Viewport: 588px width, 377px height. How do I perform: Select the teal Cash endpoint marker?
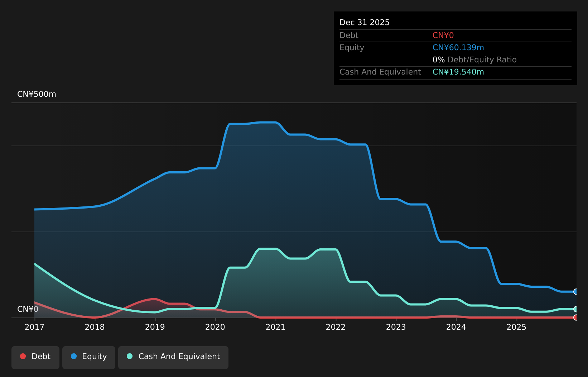point(576,309)
